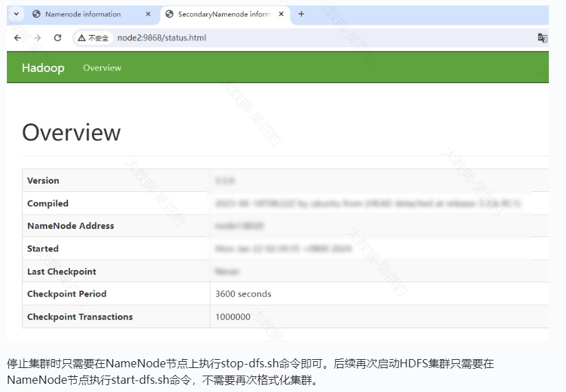Open the tab search dropdown chevron

point(16,14)
